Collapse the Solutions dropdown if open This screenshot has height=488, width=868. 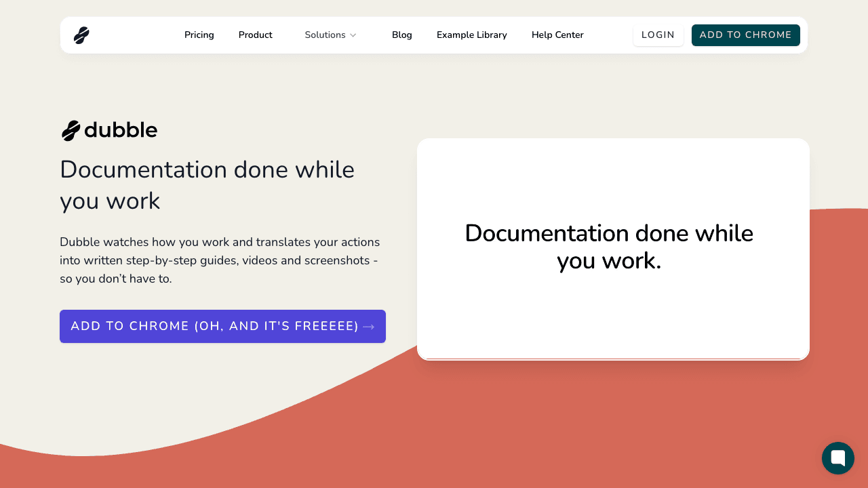pos(330,35)
